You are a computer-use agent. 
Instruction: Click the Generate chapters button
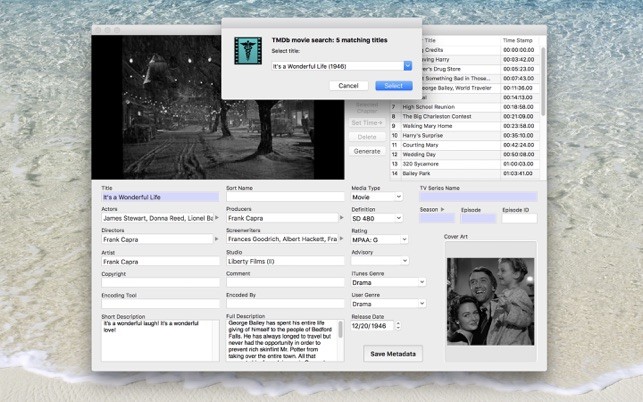click(367, 151)
